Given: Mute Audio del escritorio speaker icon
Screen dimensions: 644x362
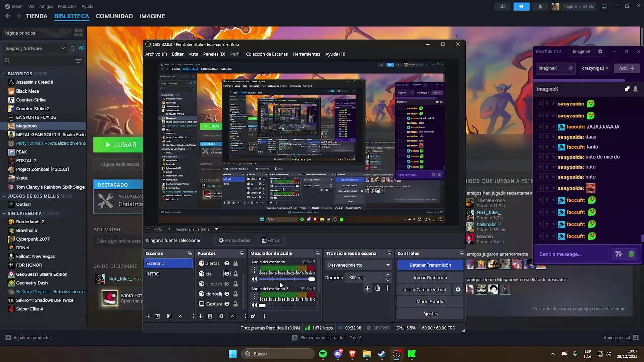Looking at the screenshot, I should [x=254, y=279].
